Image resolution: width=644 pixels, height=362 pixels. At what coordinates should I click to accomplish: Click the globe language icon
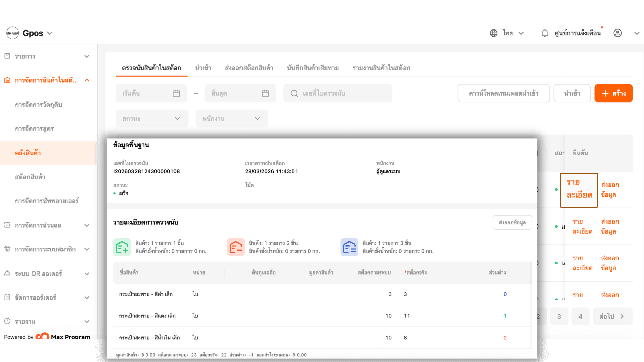click(493, 33)
